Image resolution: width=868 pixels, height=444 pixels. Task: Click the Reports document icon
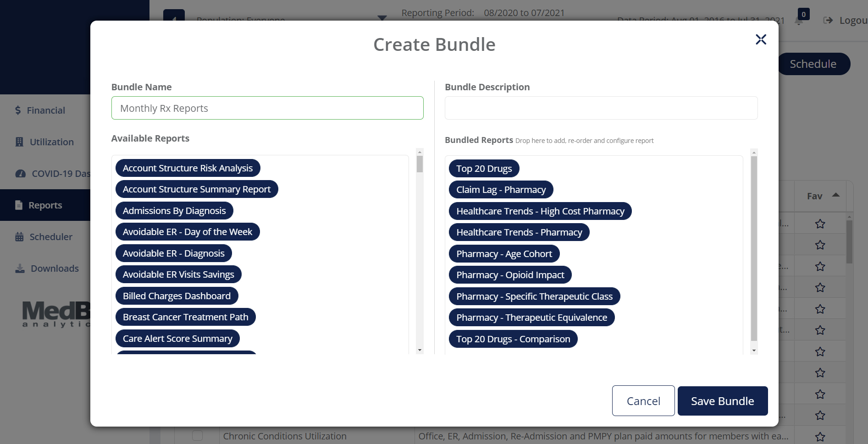19,205
